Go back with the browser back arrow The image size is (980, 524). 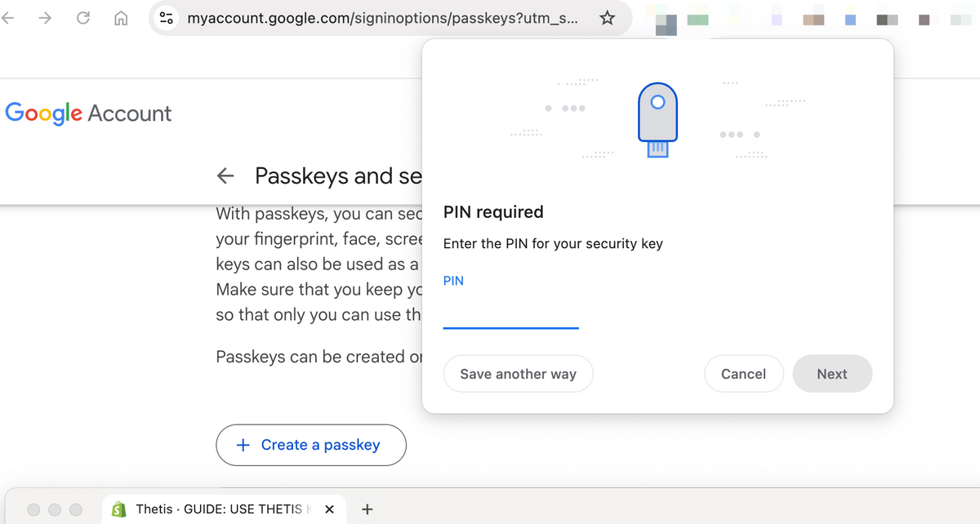[8, 18]
